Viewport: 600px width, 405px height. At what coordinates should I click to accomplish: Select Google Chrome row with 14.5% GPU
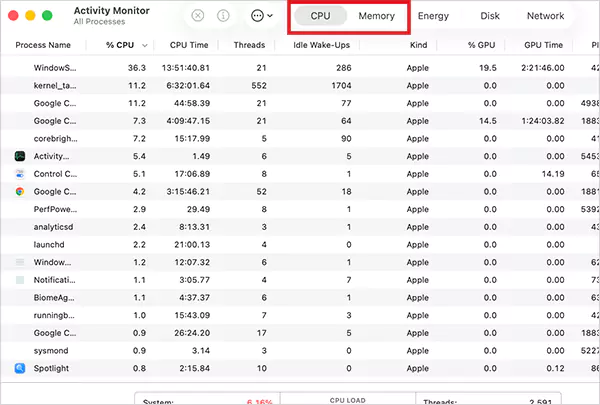tap(300, 121)
